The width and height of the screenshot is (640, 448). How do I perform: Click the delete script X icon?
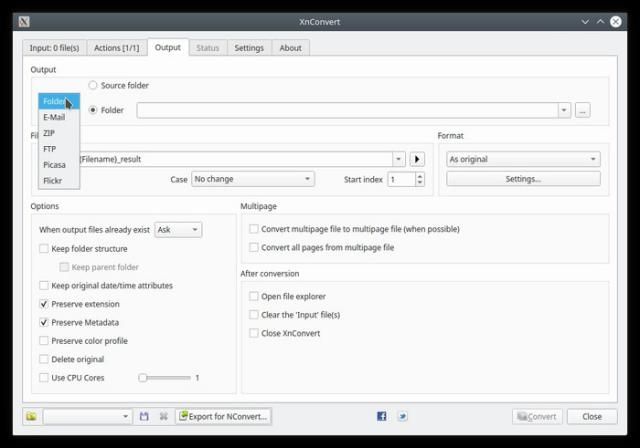point(163,416)
